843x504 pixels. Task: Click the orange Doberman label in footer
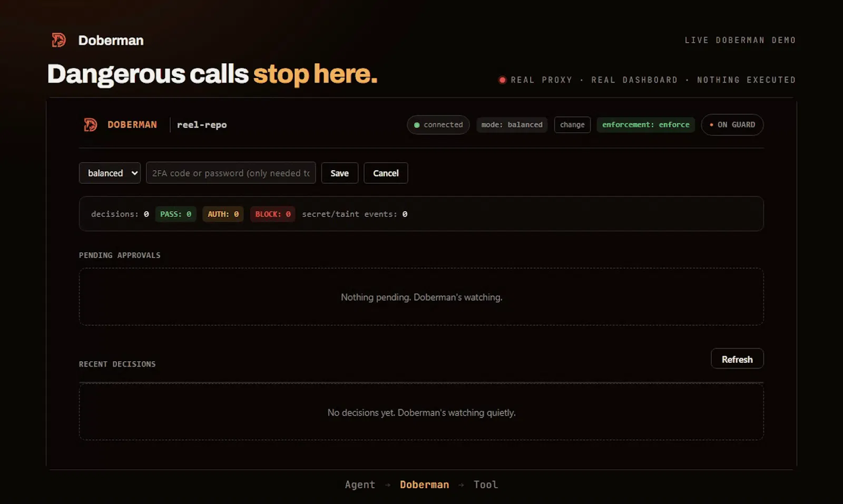(425, 485)
